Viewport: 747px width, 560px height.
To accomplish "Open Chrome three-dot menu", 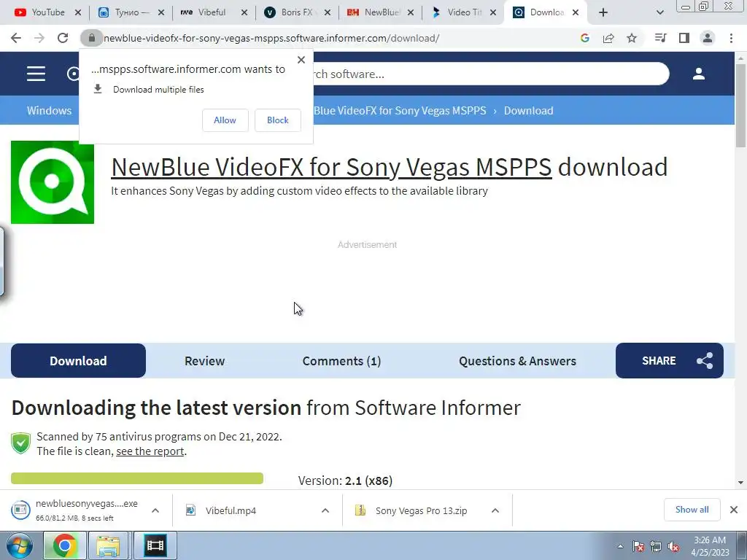I will 731,38.
